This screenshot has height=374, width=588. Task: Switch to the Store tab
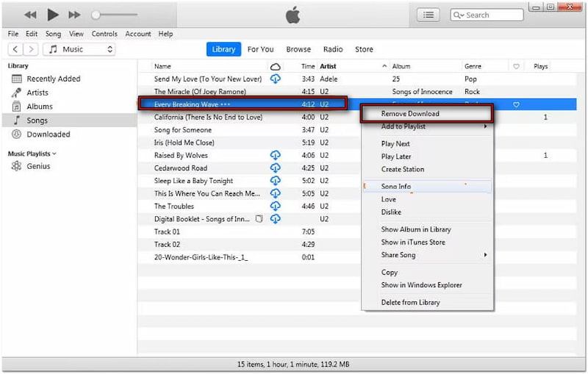pos(364,49)
